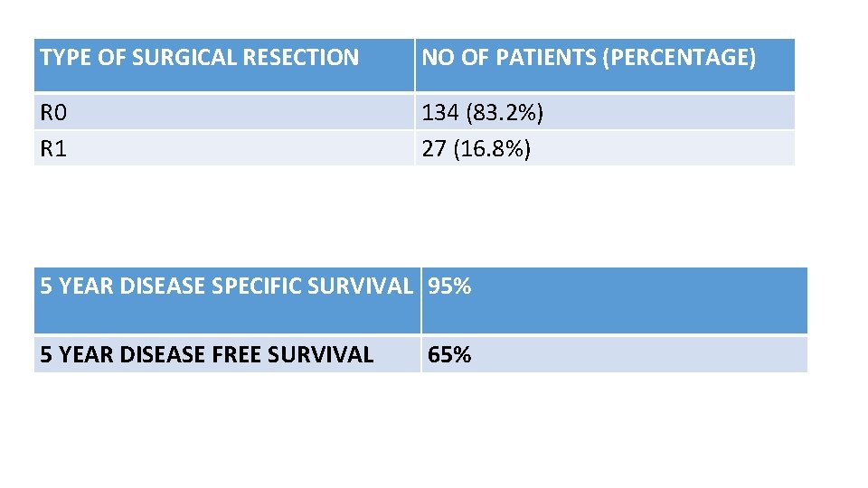Click the 16.8% value in parentheses
The height and width of the screenshot is (488, 868).
point(495,148)
